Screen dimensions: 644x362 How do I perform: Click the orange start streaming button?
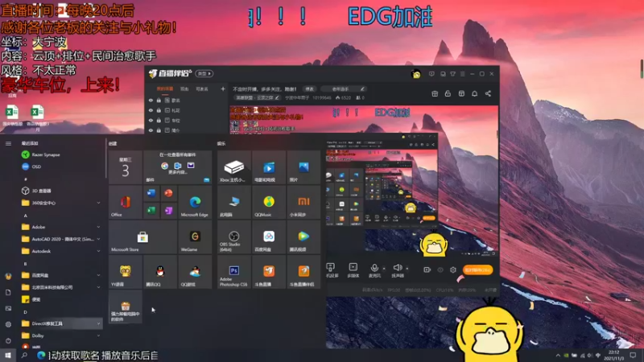477,270
